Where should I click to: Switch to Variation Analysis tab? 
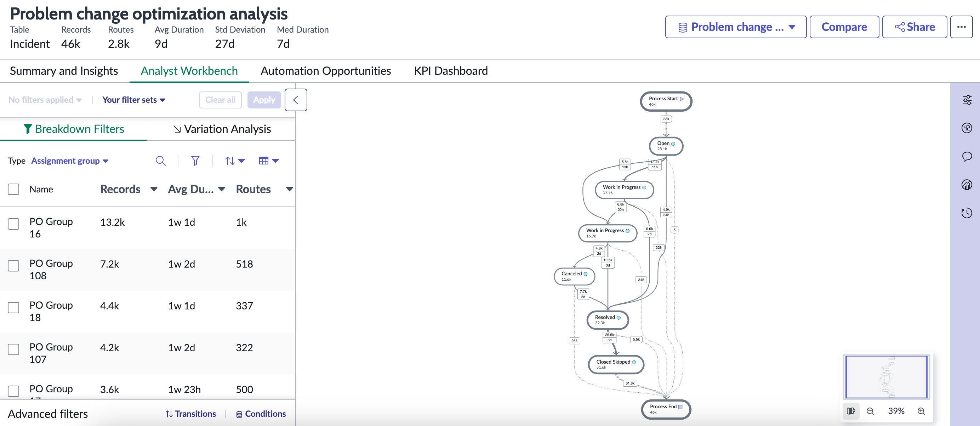point(222,129)
